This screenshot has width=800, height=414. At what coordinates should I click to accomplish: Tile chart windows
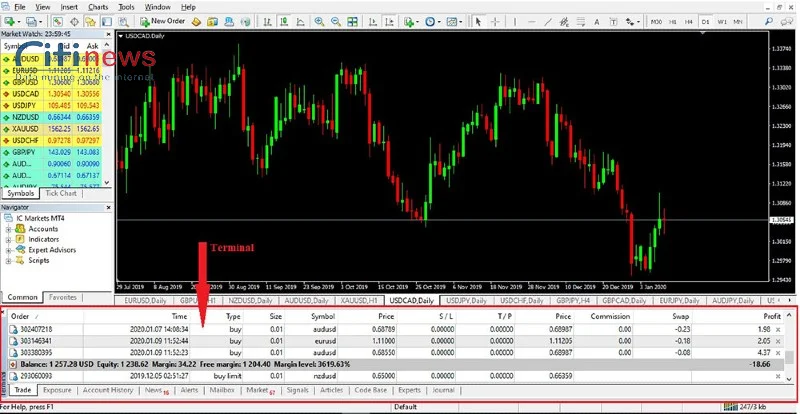[x=353, y=21]
